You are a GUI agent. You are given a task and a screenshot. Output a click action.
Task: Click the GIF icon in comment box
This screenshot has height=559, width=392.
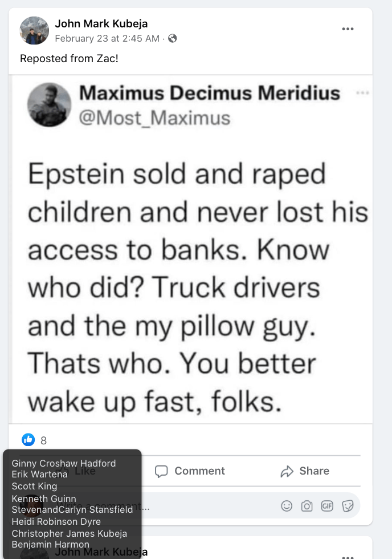pos(326,505)
